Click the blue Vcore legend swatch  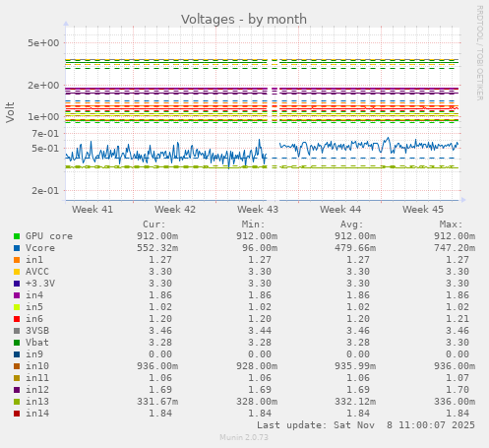(x=17, y=248)
